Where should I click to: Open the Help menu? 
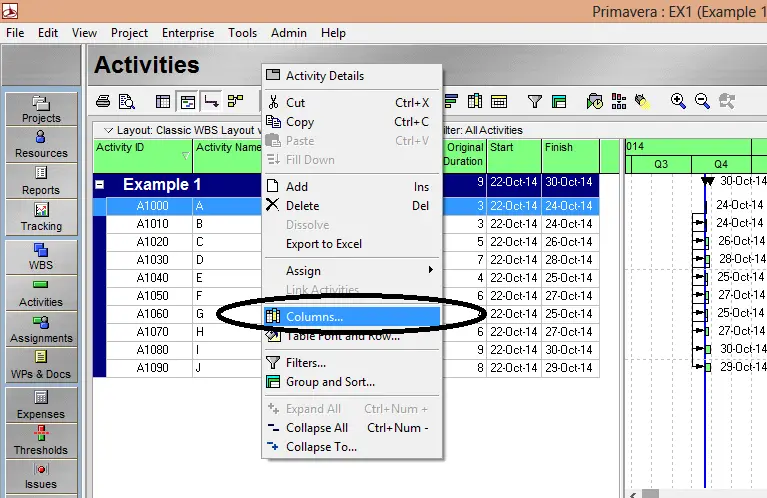click(x=333, y=33)
